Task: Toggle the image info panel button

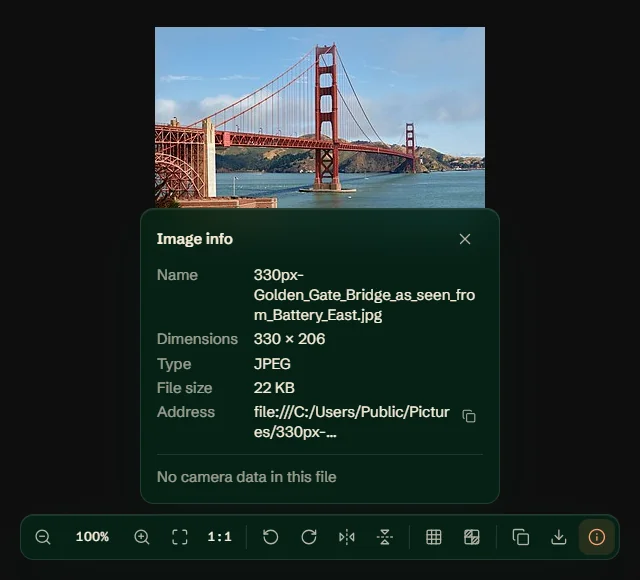Action: 597,537
